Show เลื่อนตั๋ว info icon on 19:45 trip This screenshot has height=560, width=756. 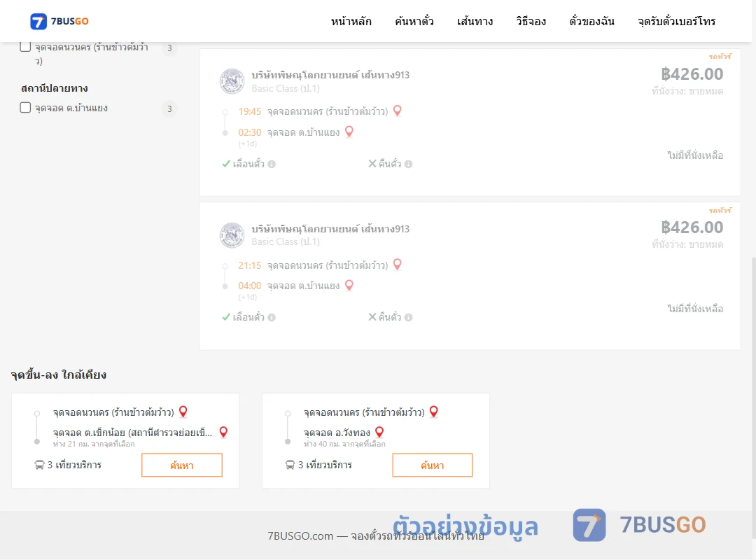pos(272,164)
